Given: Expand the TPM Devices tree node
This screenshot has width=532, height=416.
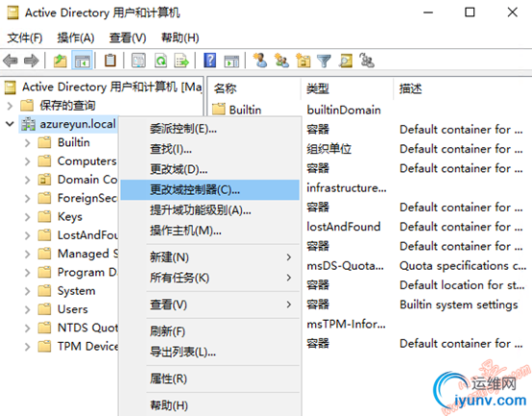Looking at the screenshot, I should [x=28, y=347].
